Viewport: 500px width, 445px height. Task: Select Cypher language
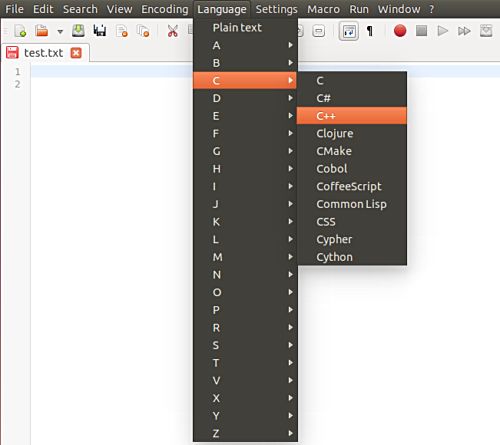pos(352,239)
